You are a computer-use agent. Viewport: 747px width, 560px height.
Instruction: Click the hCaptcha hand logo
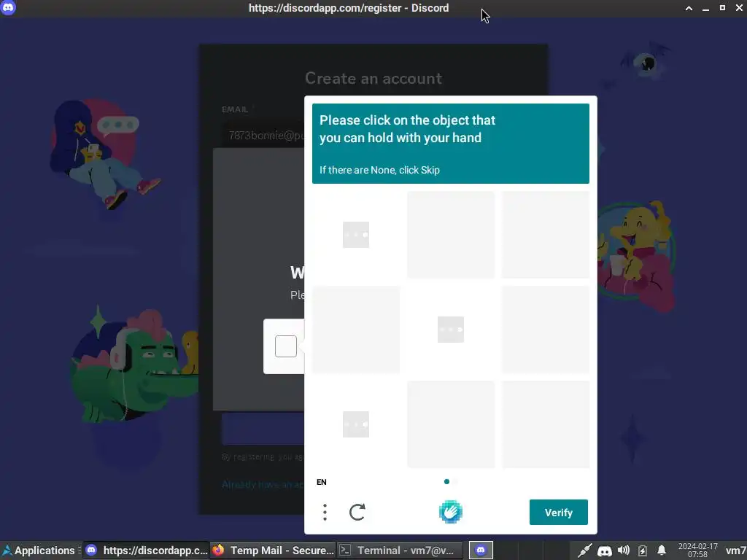coord(451,512)
